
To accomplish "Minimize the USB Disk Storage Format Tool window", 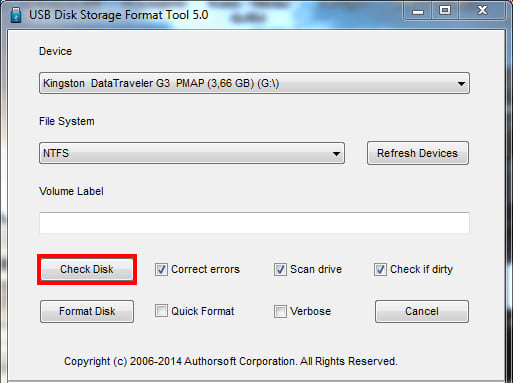I will tap(418, 11).
